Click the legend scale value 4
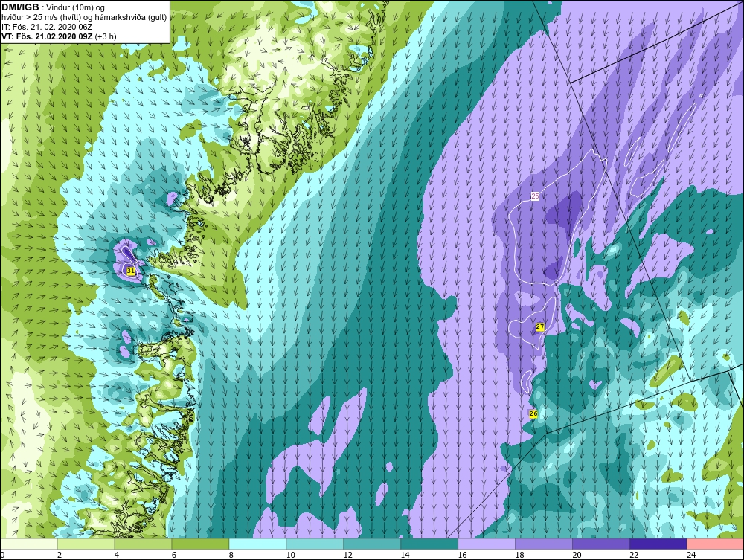Viewport: 744px width, 560px height. coord(117,555)
